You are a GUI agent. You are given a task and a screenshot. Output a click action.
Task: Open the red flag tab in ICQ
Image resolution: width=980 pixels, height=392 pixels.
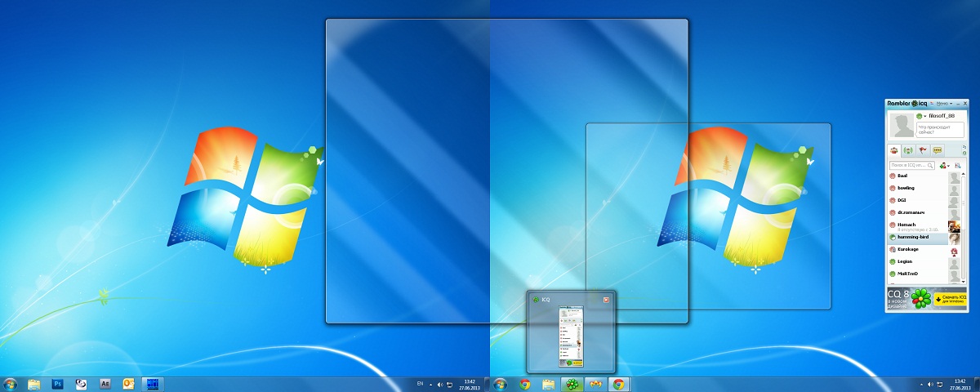(x=923, y=150)
